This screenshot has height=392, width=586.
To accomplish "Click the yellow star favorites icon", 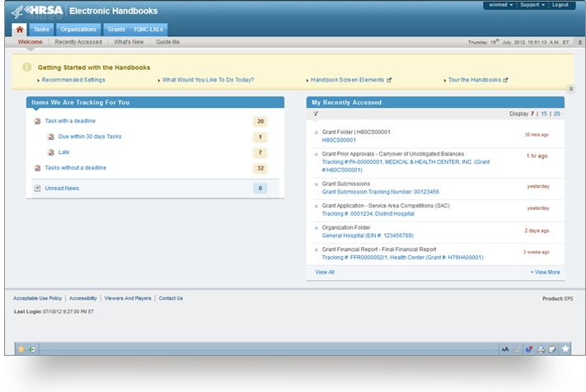I will click(x=21, y=349).
